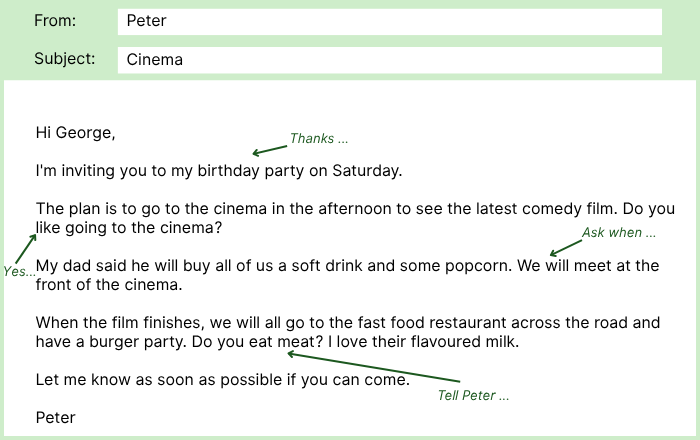Click the "Do you eat meat?" question

[256, 342]
